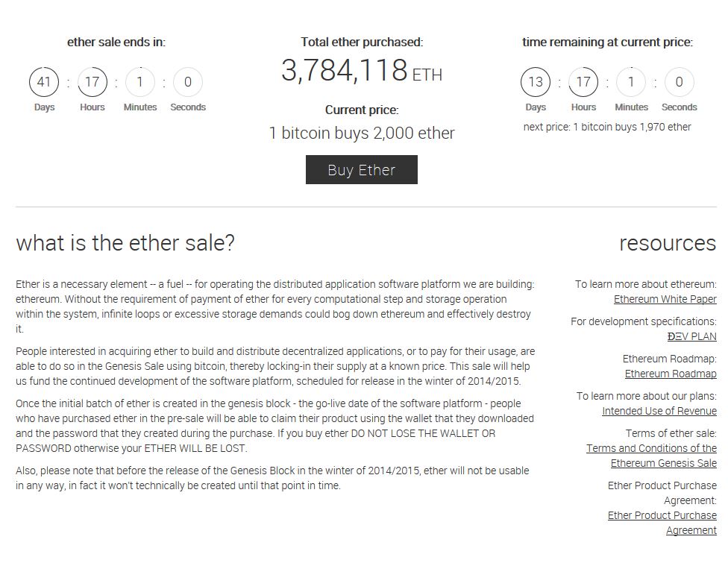Click the 'what is the ether sale?' heading
This screenshot has width=728, height=563.
pyautogui.click(x=125, y=243)
